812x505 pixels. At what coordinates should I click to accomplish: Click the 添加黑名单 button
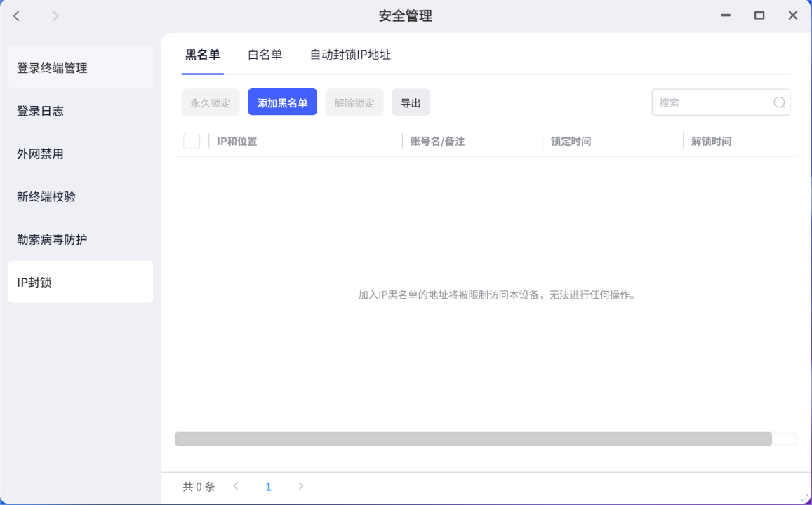[282, 102]
